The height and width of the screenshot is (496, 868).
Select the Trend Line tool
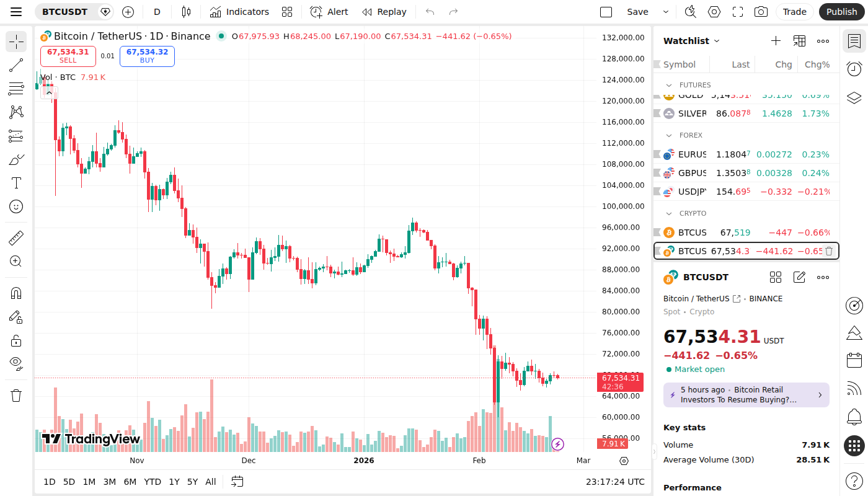point(15,65)
